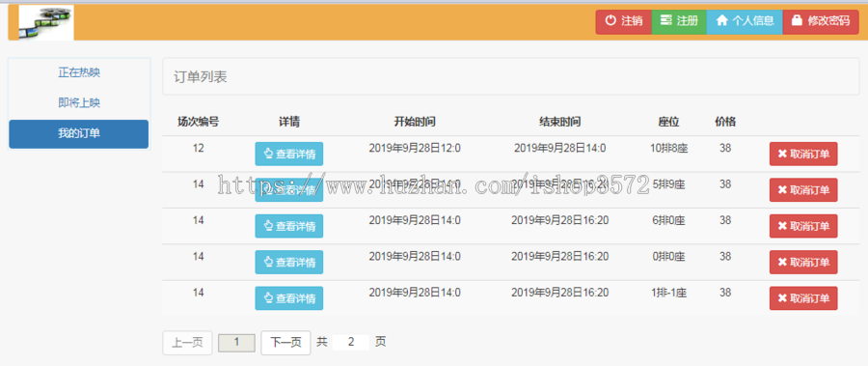Click the 价格 column header
868x366 pixels.
coord(725,122)
